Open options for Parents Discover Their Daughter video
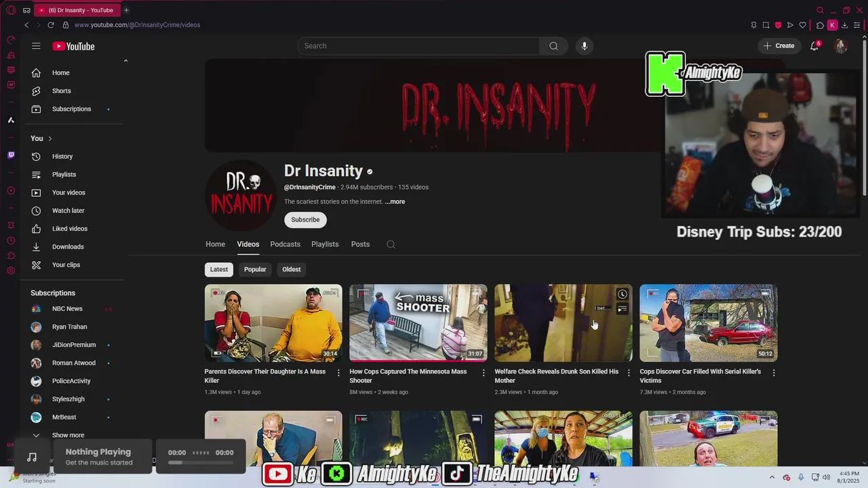The width and height of the screenshot is (868, 488). point(338,373)
